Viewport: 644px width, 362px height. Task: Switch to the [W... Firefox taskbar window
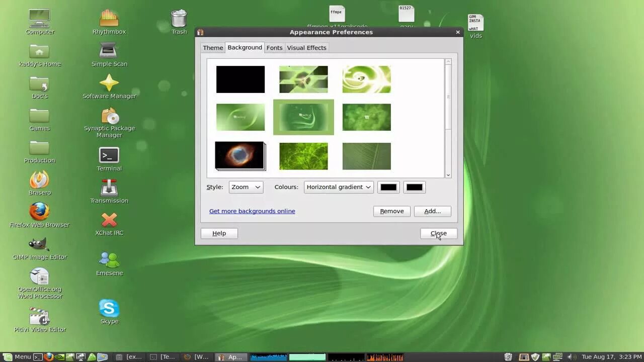click(x=197, y=357)
